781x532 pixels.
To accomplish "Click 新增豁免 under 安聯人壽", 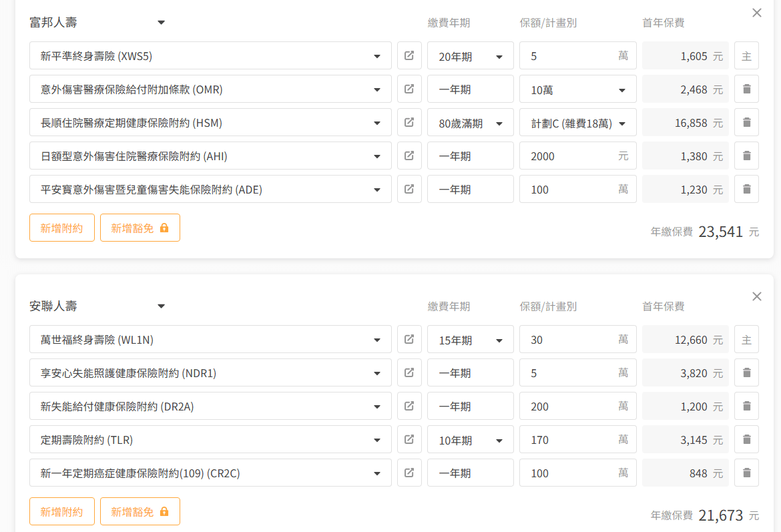I will tap(140, 511).
